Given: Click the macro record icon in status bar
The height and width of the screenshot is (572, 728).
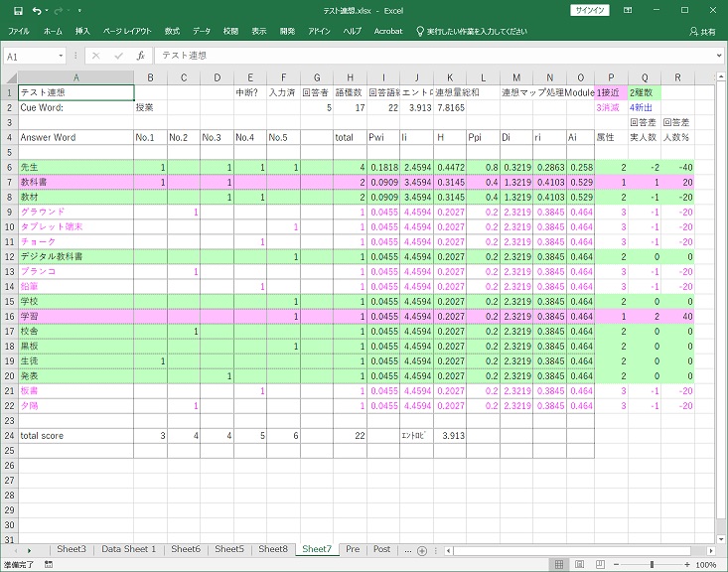Looking at the screenshot, I should coord(47,565).
